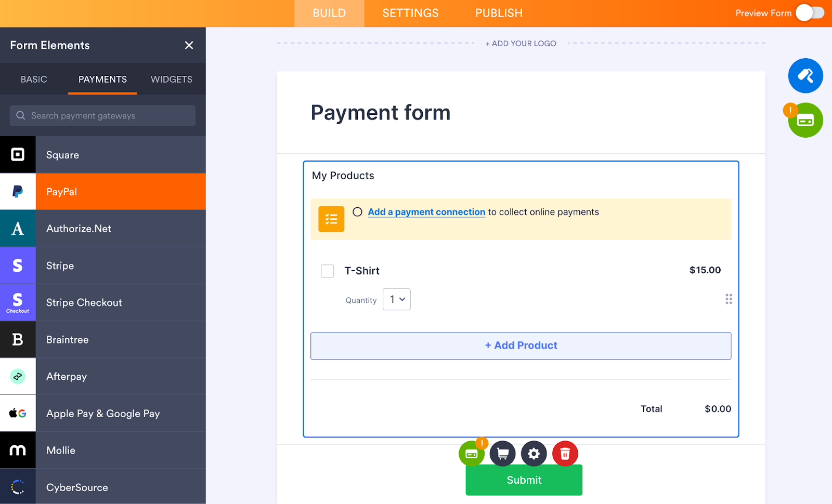Choose the Mollie payment icon
832x504 pixels.
pyautogui.click(x=18, y=450)
